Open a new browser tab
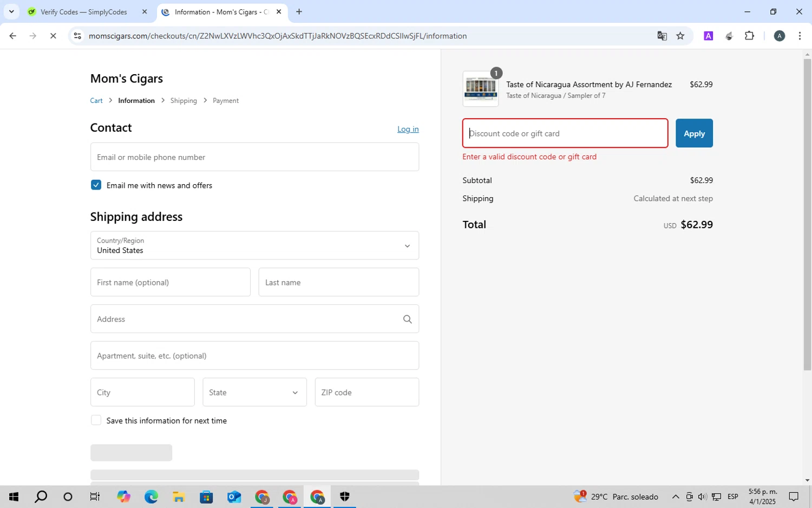 (299, 11)
